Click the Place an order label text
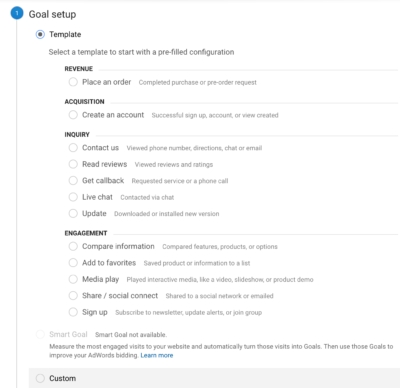This screenshot has width=400, height=388. coord(107,82)
